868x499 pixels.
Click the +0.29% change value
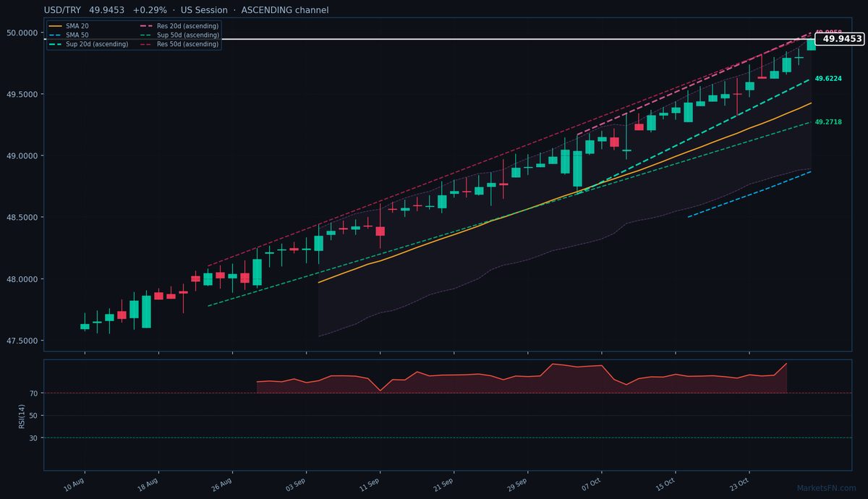pyautogui.click(x=150, y=10)
